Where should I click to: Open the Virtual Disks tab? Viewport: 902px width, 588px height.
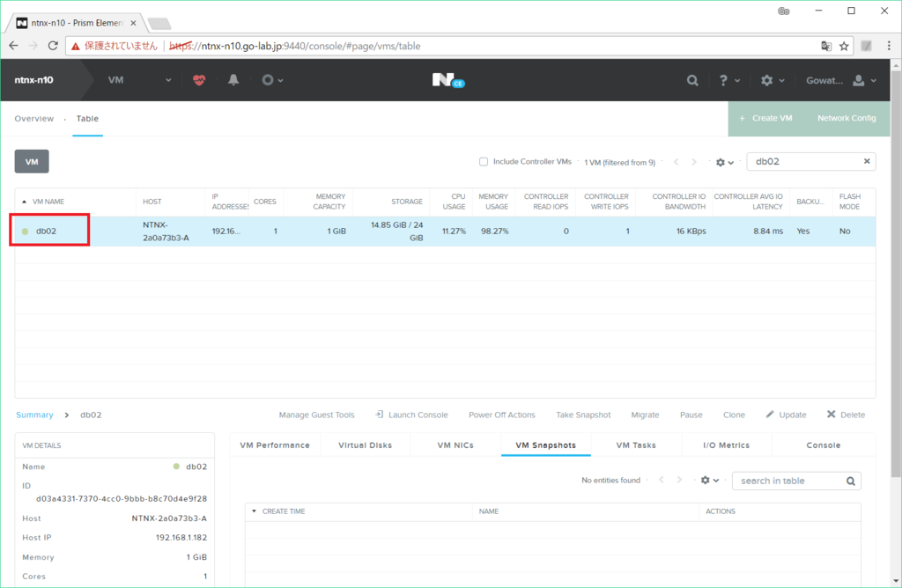366,445
